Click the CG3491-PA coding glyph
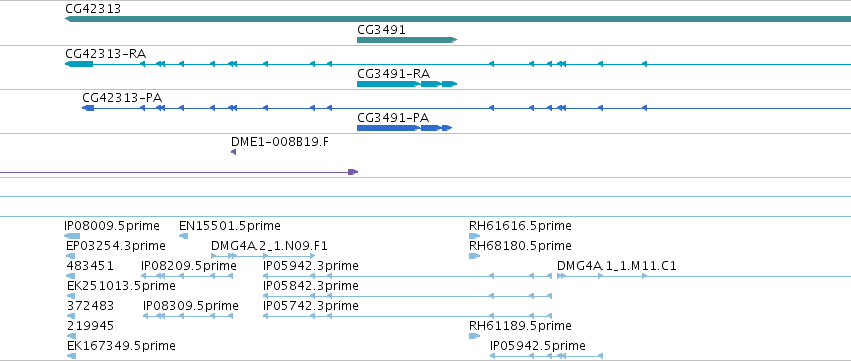The width and height of the screenshot is (851, 361). (404, 128)
